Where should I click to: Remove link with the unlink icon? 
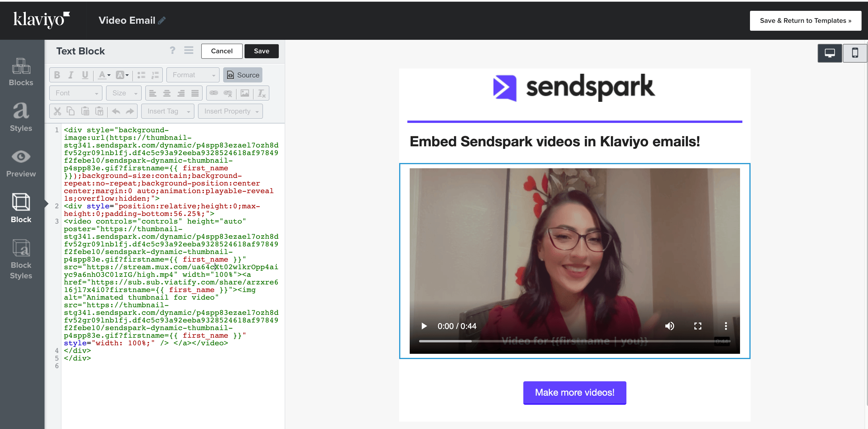coord(228,93)
